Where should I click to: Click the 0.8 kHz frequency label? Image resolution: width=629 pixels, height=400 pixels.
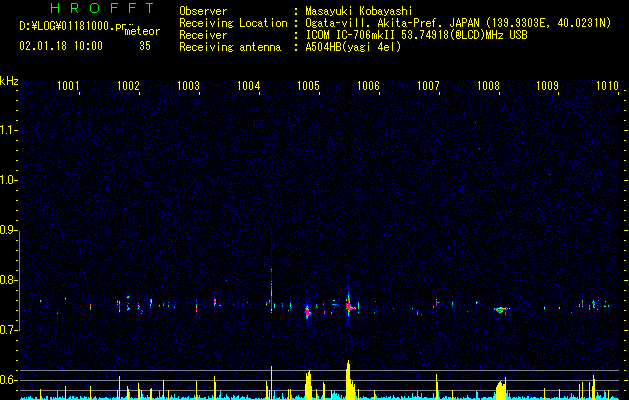(x=8, y=280)
